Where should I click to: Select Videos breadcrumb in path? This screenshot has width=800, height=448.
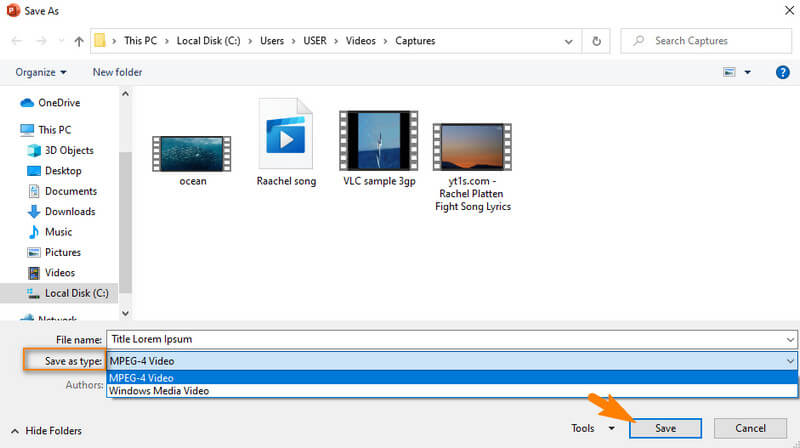360,41
